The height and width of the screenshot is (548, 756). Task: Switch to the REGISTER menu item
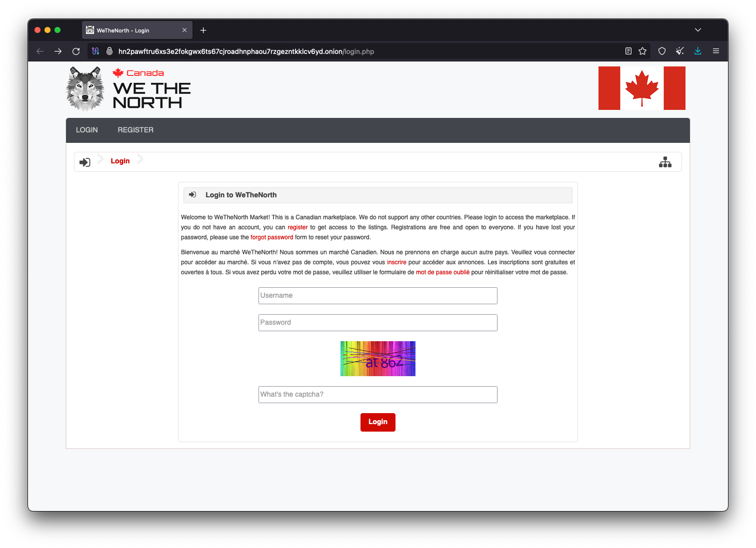tap(135, 130)
